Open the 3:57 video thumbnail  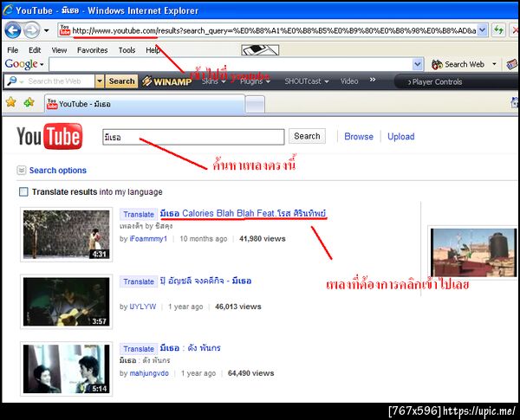67,301
